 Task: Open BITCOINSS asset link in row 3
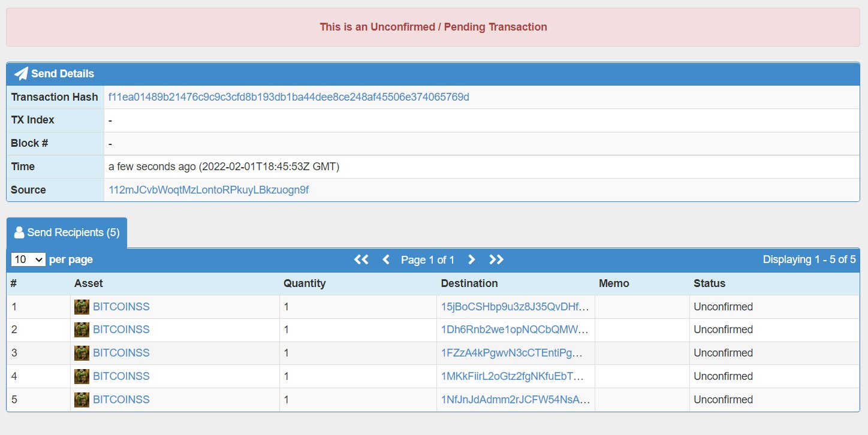pos(121,353)
